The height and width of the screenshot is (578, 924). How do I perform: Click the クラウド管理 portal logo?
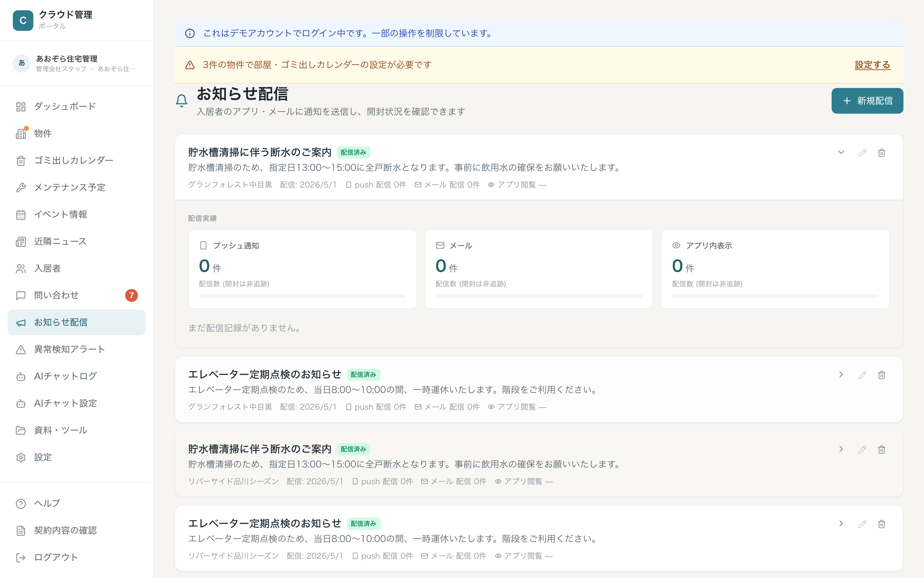(23, 20)
